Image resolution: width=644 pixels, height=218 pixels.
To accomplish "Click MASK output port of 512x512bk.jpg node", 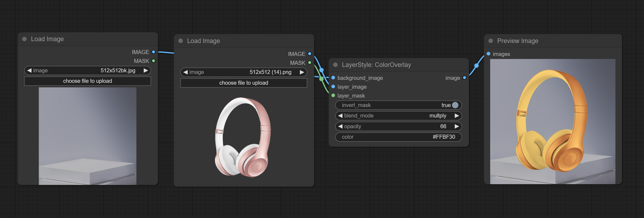I will (x=154, y=61).
